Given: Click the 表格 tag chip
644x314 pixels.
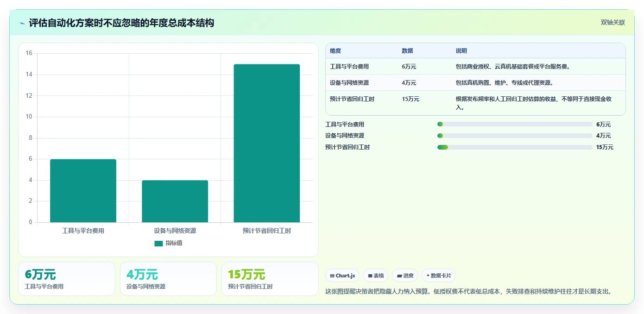Looking at the screenshot, I should click(x=376, y=276).
